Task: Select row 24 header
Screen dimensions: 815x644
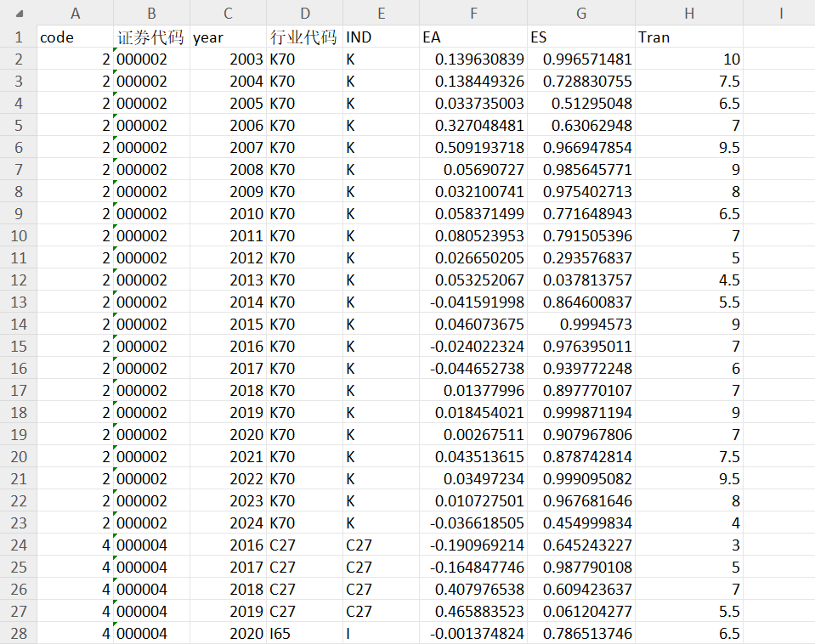Action: [x=19, y=545]
